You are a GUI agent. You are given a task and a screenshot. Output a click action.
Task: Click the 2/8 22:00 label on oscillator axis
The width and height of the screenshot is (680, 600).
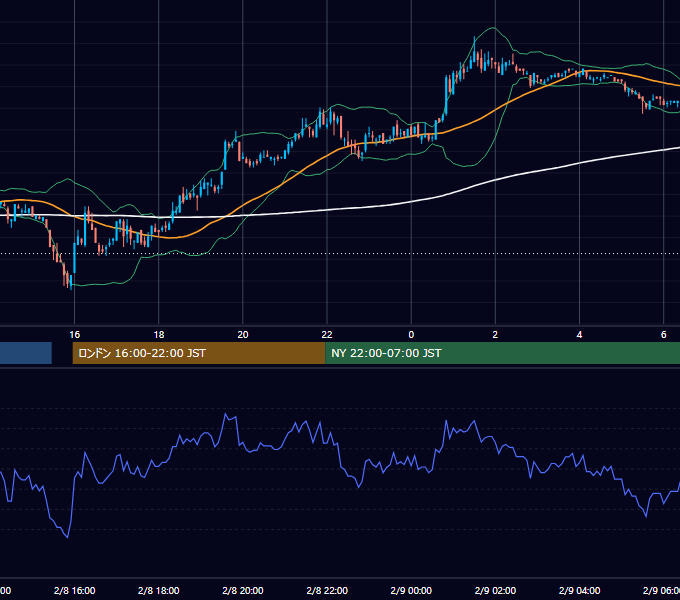tap(327, 590)
